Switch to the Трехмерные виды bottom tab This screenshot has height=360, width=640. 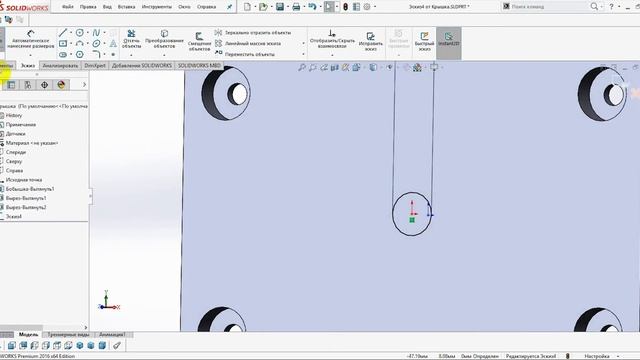tap(68, 335)
